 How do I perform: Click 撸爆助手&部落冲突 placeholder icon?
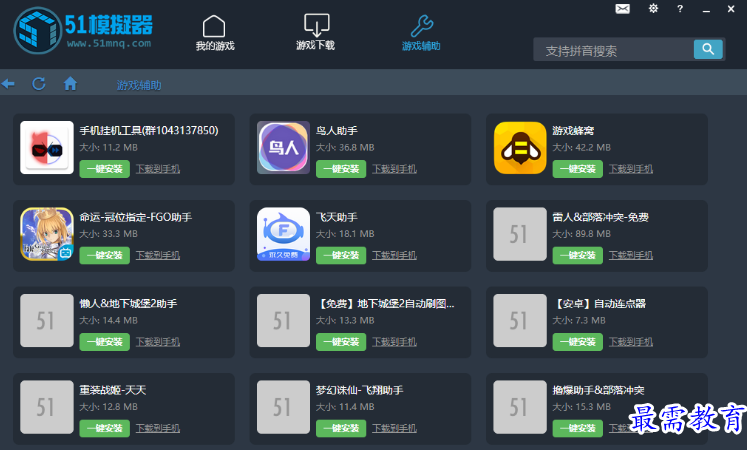[520, 407]
